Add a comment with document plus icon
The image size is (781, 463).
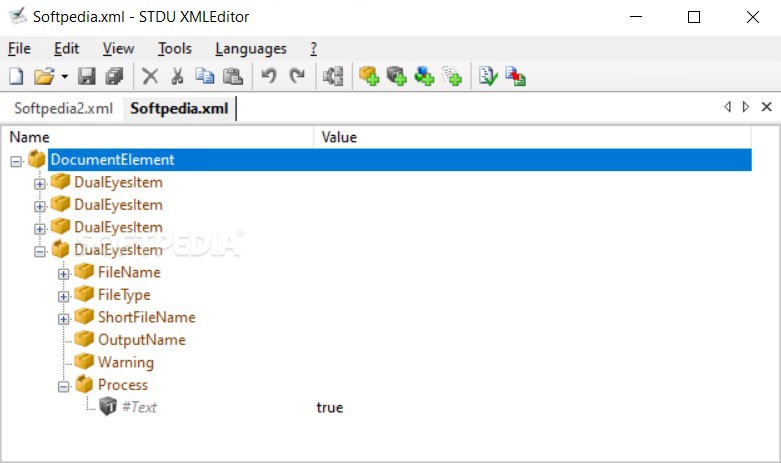[452, 76]
